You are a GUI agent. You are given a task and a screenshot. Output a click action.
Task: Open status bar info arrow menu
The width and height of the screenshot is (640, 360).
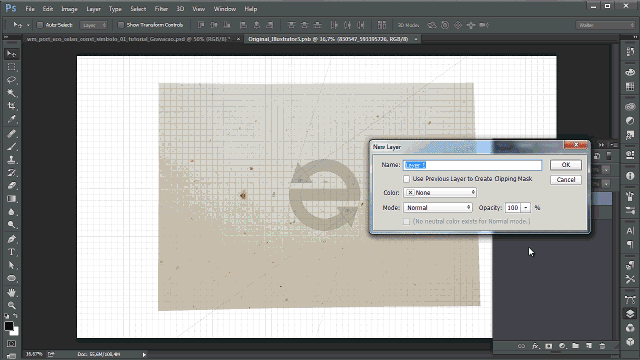(x=144, y=354)
